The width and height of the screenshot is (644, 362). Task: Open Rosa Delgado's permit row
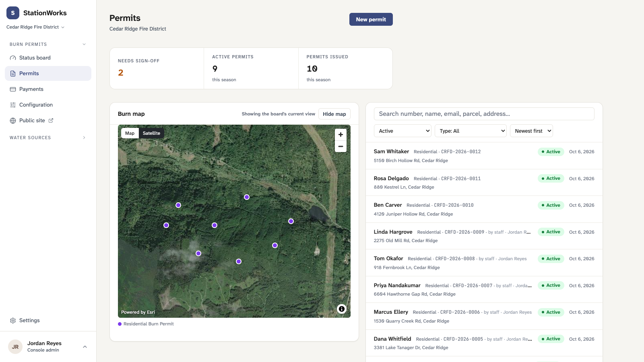pyautogui.click(x=484, y=183)
